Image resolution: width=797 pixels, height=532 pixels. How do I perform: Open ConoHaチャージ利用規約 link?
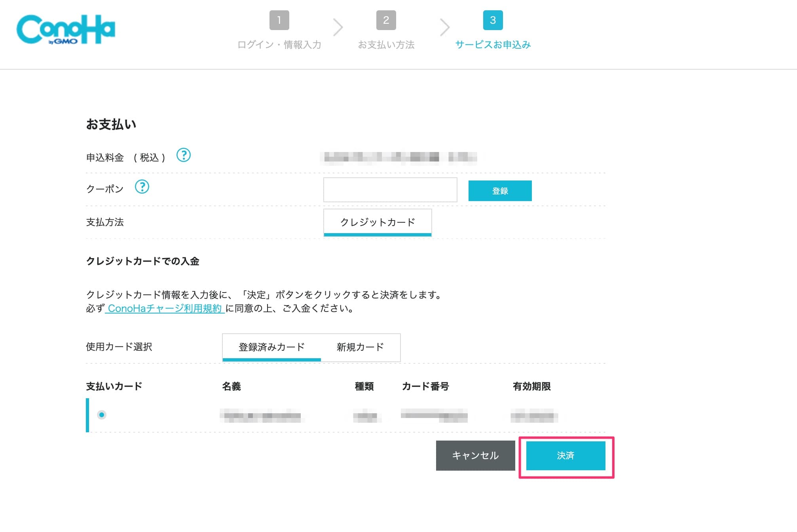(165, 308)
